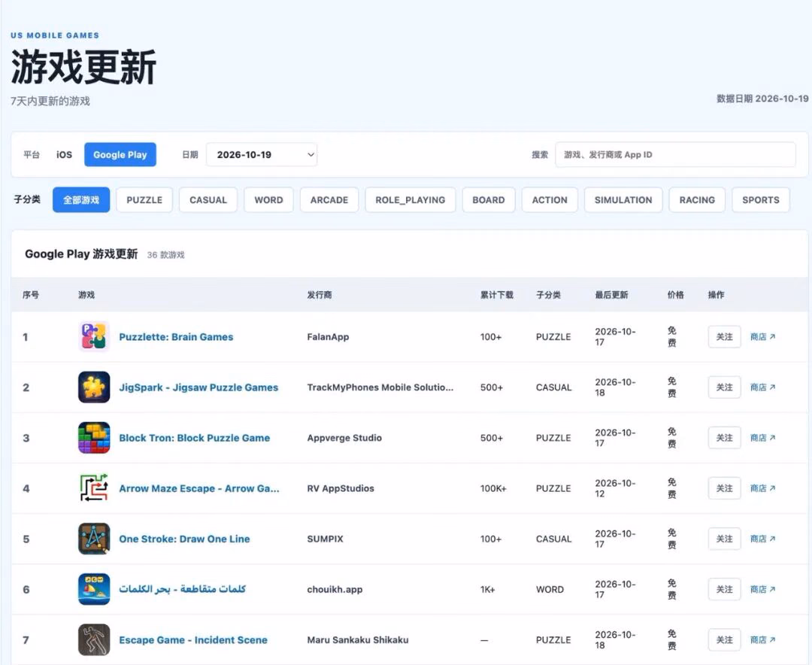Filter by ACTION subcategory

click(550, 199)
